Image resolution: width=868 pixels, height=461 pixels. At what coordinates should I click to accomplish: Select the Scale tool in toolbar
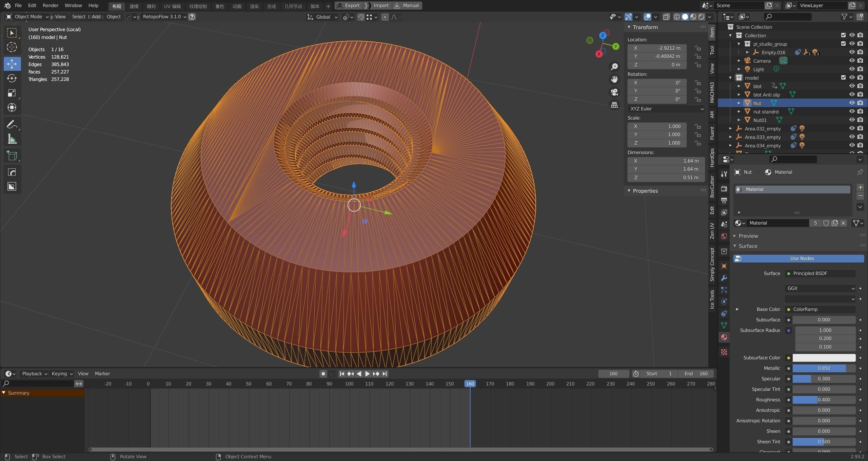pyautogui.click(x=12, y=93)
